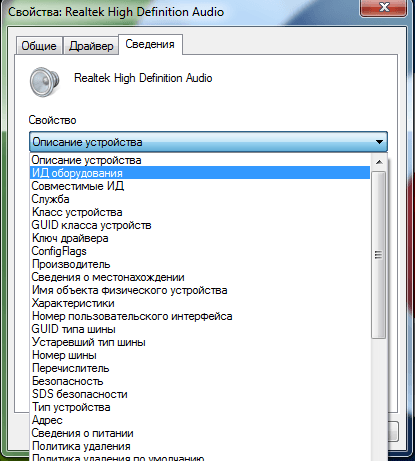Viewport: 415px width, 461px height.
Task: Collapse the Свойство dropdown via its arrow
Action: [x=379, y=142]
